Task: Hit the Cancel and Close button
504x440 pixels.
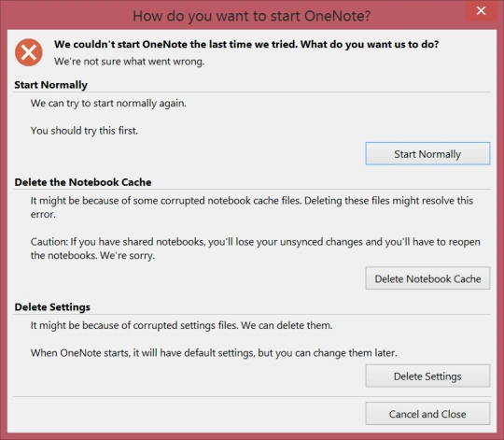Action: 427,414
